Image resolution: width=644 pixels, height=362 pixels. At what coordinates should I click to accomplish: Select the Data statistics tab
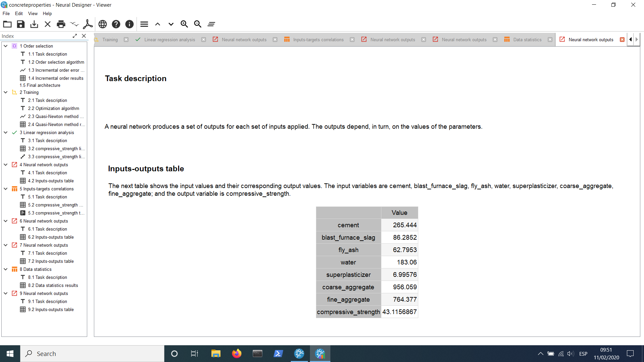526,39
